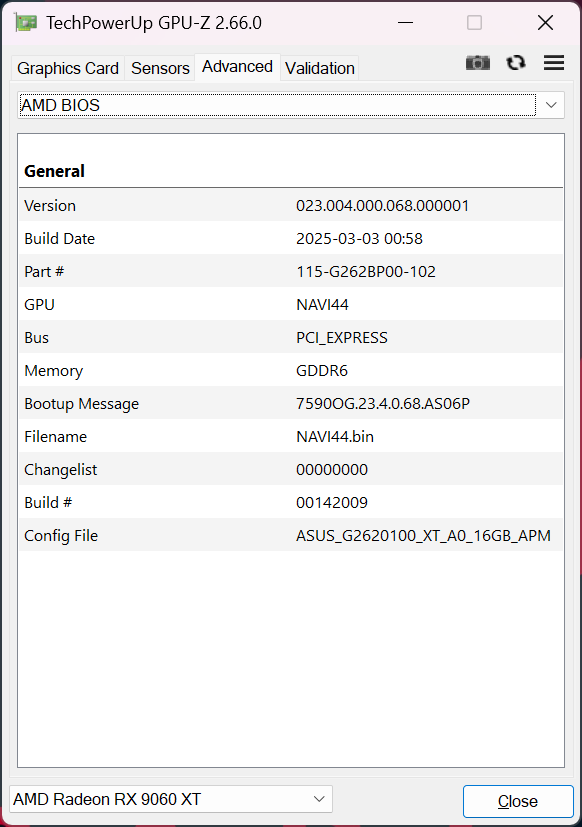Image resolution: width=582 pixels, height=827 pixels.
Task: Expand the AMD BIOS dropdown arrow
Action: click(551, 105)
